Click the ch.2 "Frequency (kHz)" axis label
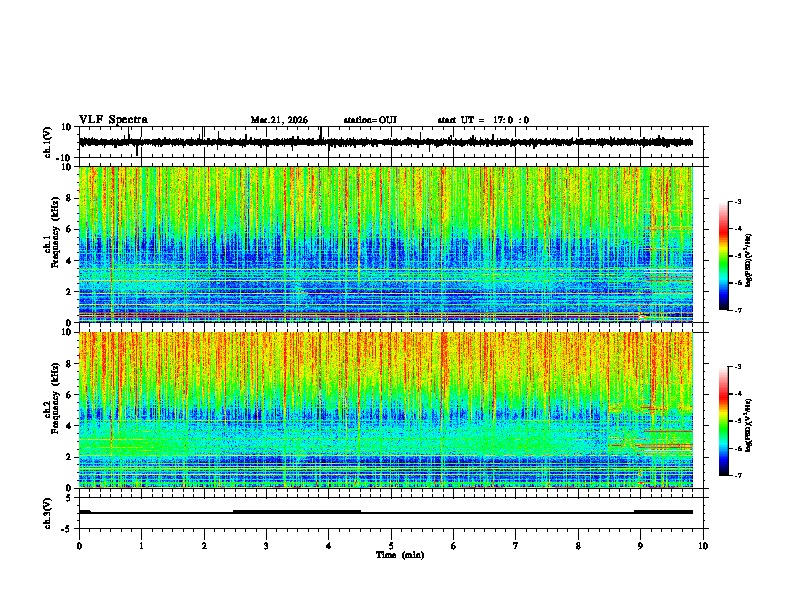Image resolution: width=792 pixels, height=612 pixels. [x=55, y=398]
